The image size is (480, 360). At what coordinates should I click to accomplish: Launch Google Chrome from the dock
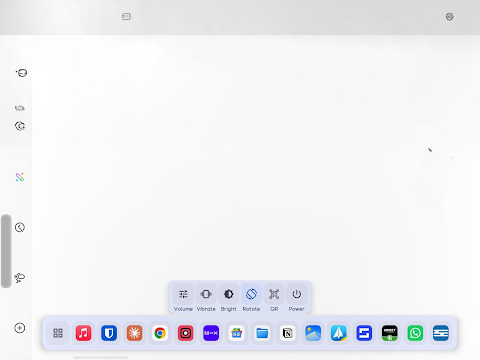[160, 333]
